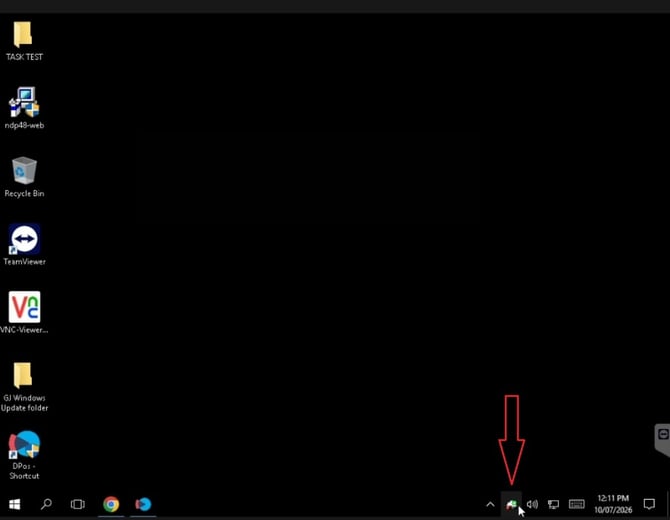
Task: Open taskbar search magnifier
Action: (46, 504)
